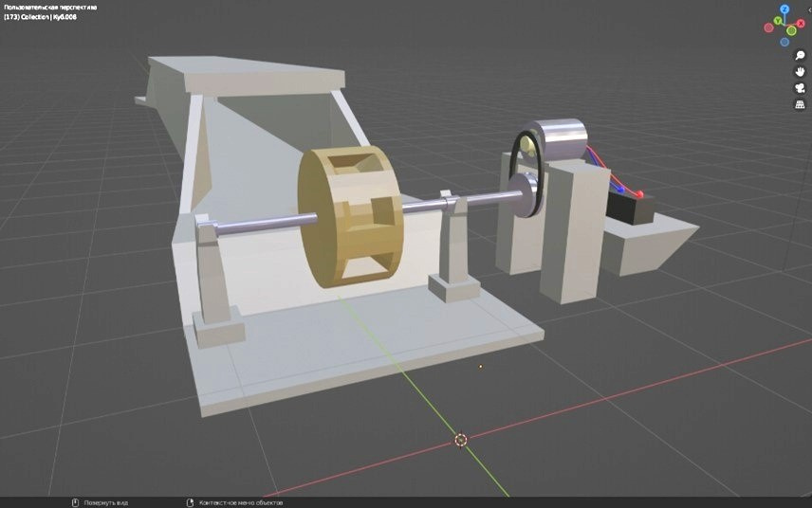The width and height of the screenshot is (812, 508).
Task: Click the negative X red gizmo circle
Action: tap(770, 27)
